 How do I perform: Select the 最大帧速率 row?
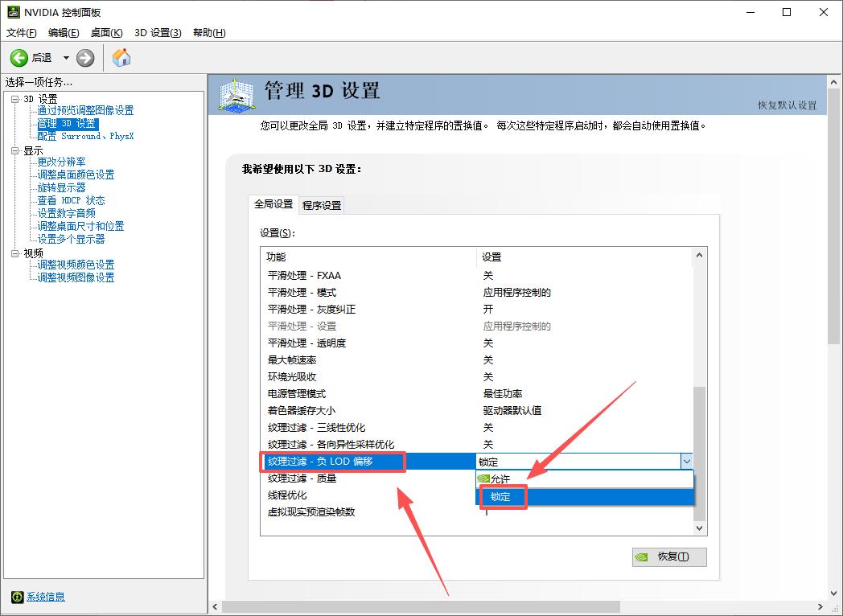pyautogui.click(x=477, y=360)
